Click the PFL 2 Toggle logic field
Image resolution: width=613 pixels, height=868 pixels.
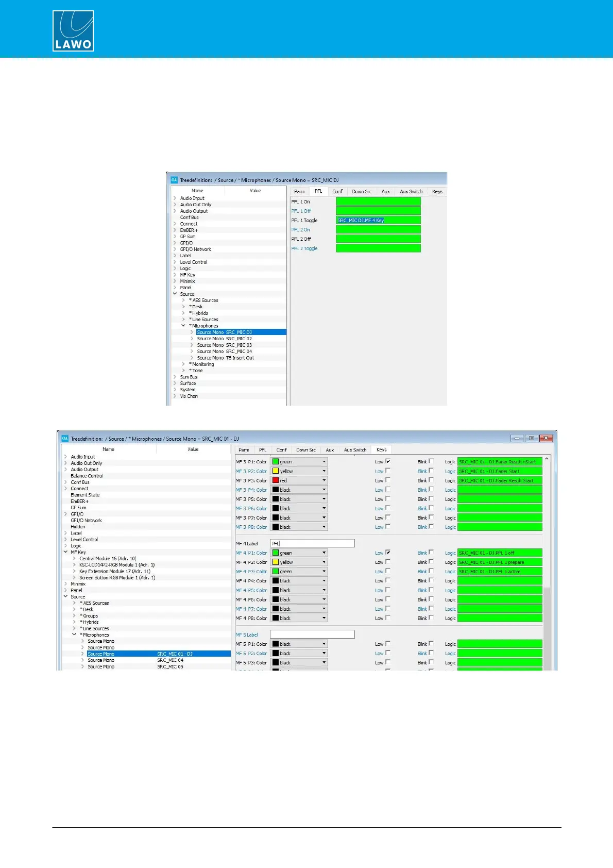378,248
